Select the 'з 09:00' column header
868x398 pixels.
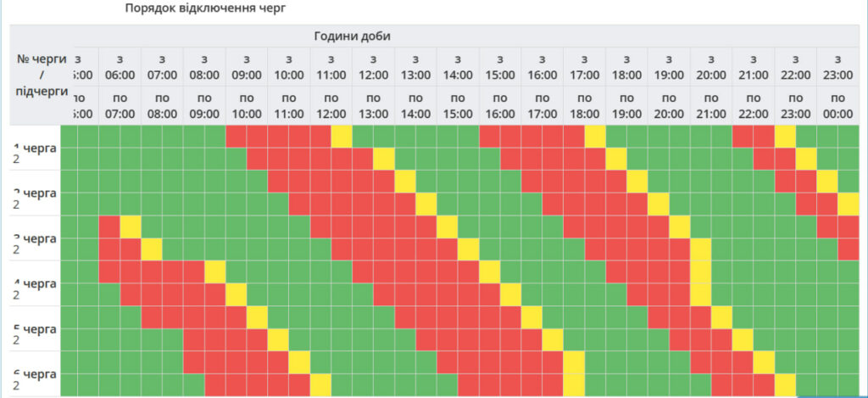click(247, 66)
